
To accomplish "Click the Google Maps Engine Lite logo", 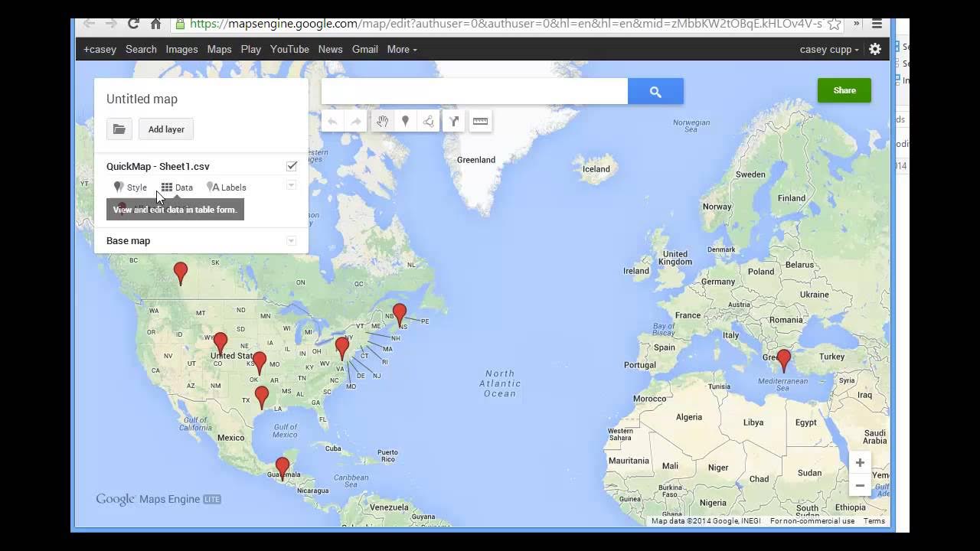I will click(158, 499).
